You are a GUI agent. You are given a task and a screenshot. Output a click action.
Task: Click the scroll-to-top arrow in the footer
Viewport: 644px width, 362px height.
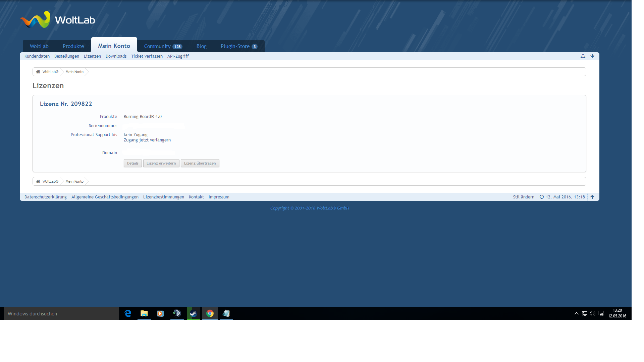[592, 197]
